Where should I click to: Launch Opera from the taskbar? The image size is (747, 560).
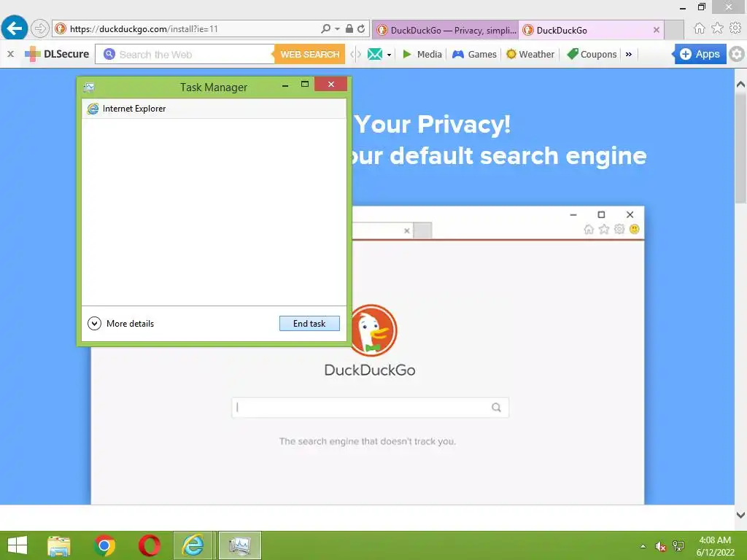click(x=149, y=545)
